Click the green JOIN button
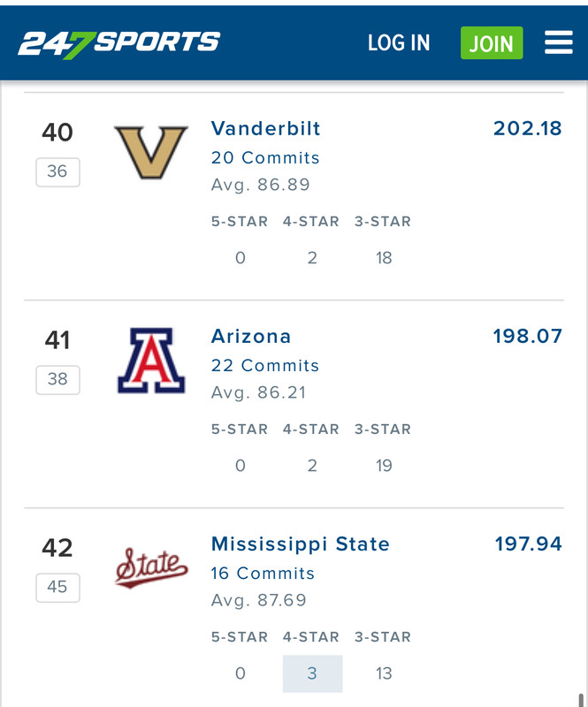Image resolution: width=588 pixels, height=707 pixels. (492, 42)
